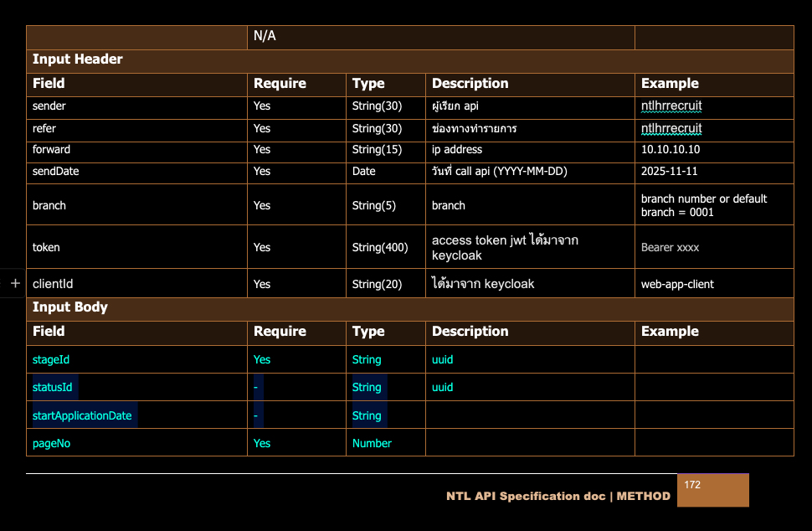
Task: Select the Input Header section row
Action: (x=77, y=59)
